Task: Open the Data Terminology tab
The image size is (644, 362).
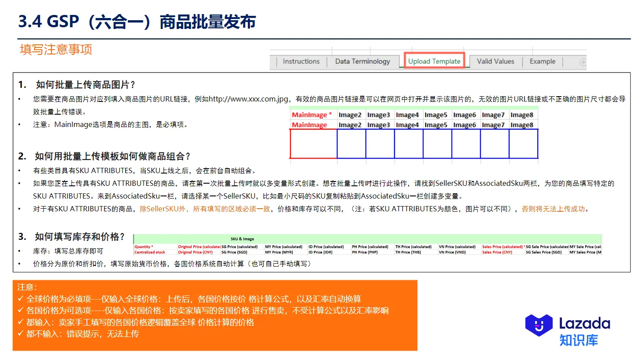Action: (363, 61)
